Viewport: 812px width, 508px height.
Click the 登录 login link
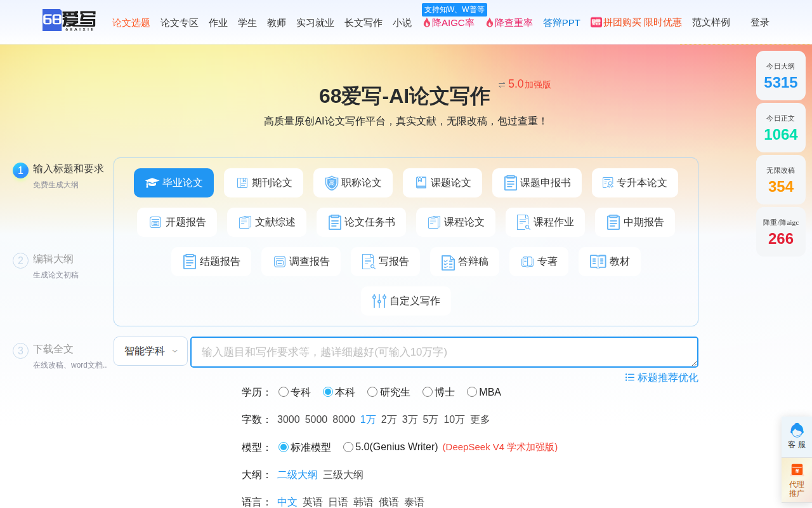pos(760,22)
